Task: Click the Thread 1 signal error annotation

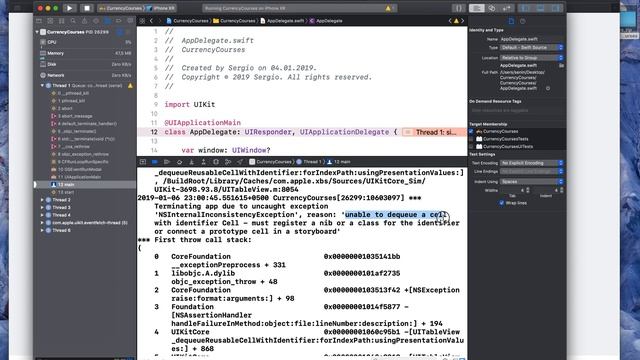Action: coord(433,132)
